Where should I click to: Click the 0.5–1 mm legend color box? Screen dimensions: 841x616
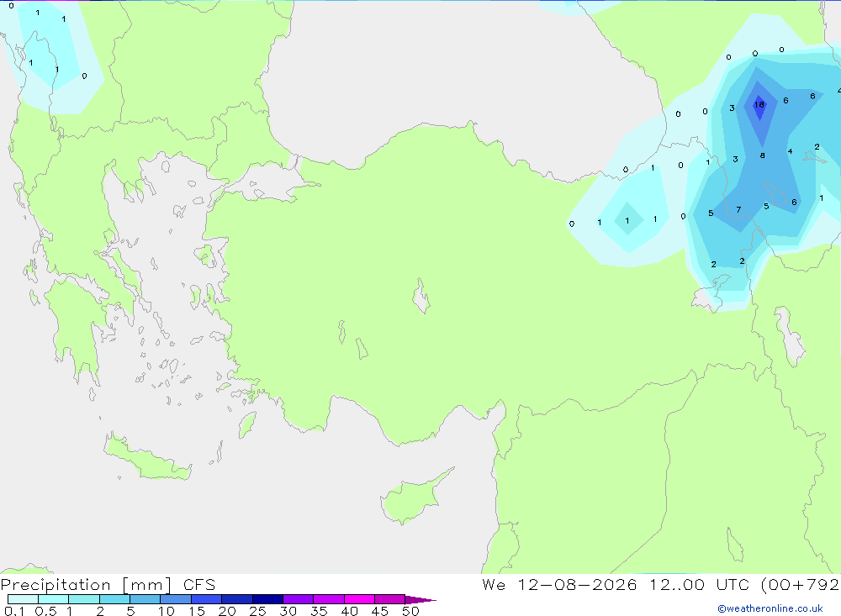pyautogui.click(x=54, y=599)
